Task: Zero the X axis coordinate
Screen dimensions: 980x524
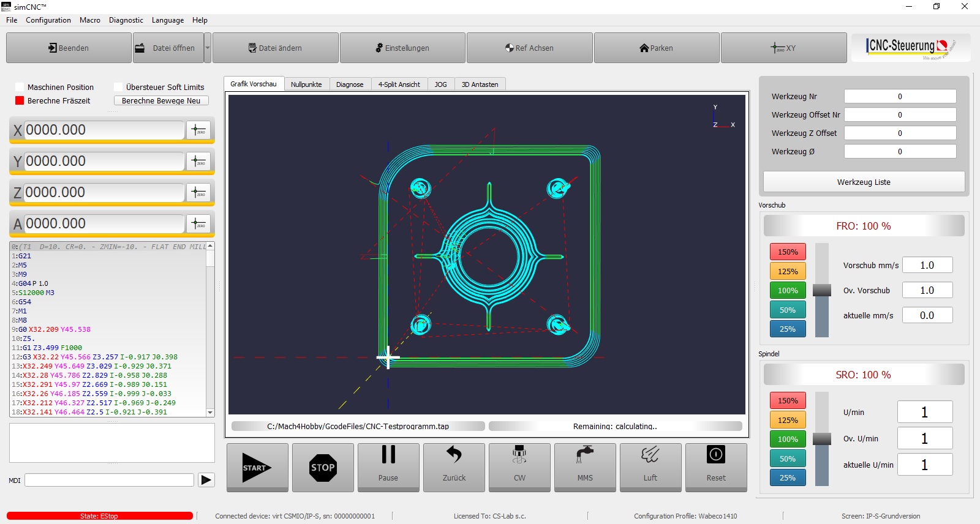Action: pyautogui.click(x=198, y=130)
